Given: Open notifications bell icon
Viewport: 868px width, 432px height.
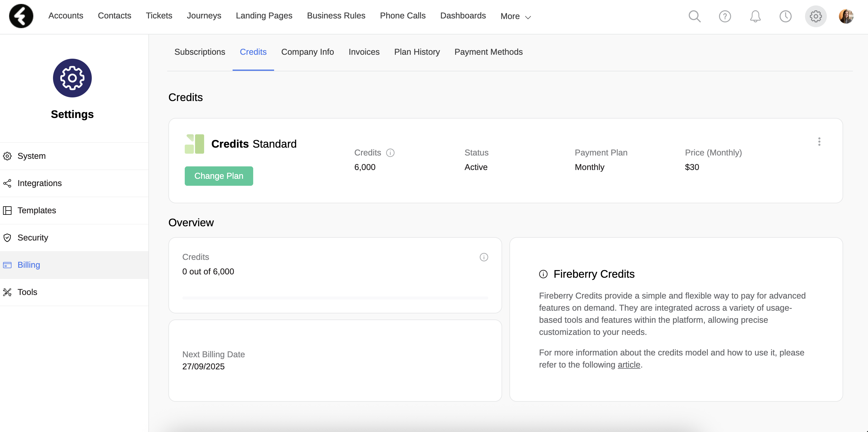Looking at the screenshot, I should coord(755,16).
